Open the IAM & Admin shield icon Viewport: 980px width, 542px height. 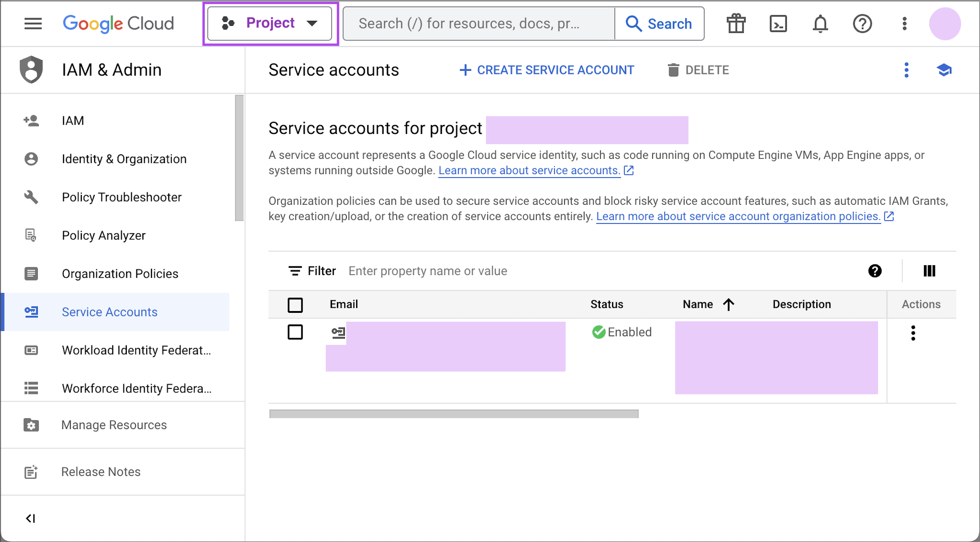click(31, 69)
